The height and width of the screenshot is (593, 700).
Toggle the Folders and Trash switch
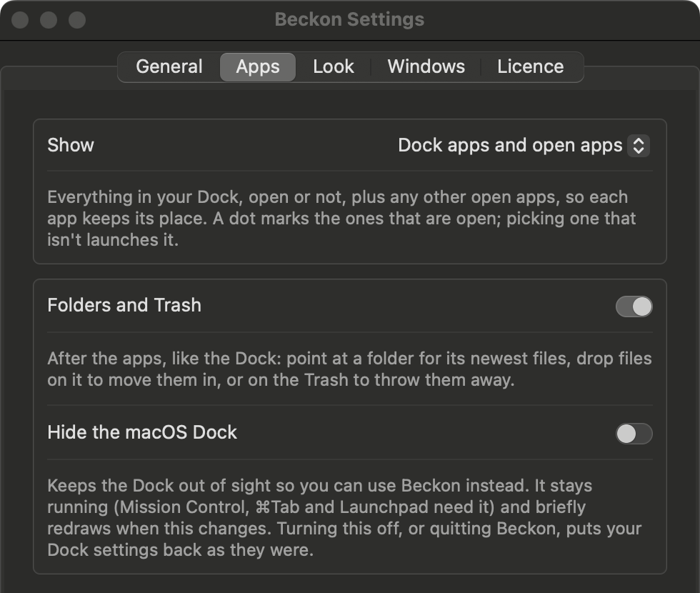(634, 307)
